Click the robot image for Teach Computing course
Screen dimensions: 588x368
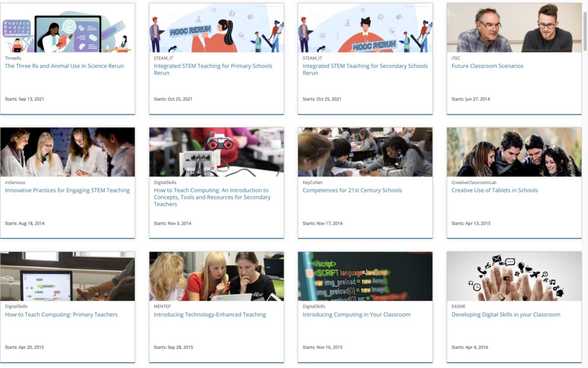coord(217,152)
